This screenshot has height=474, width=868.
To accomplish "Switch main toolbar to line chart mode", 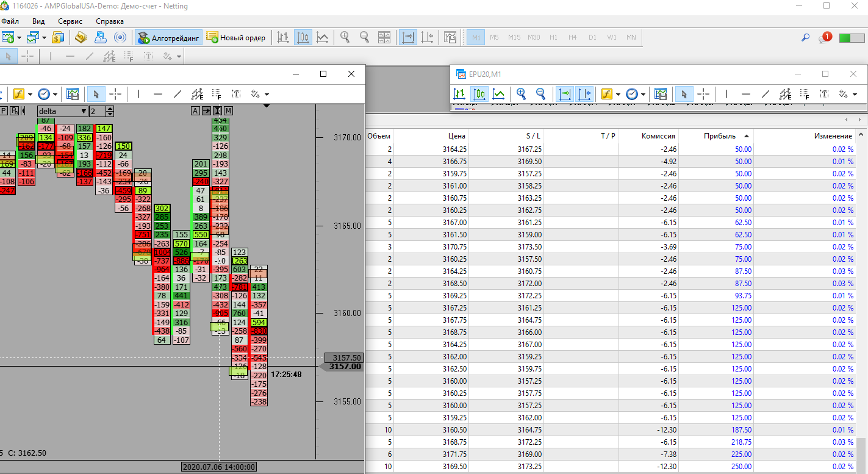I will 323,38.
